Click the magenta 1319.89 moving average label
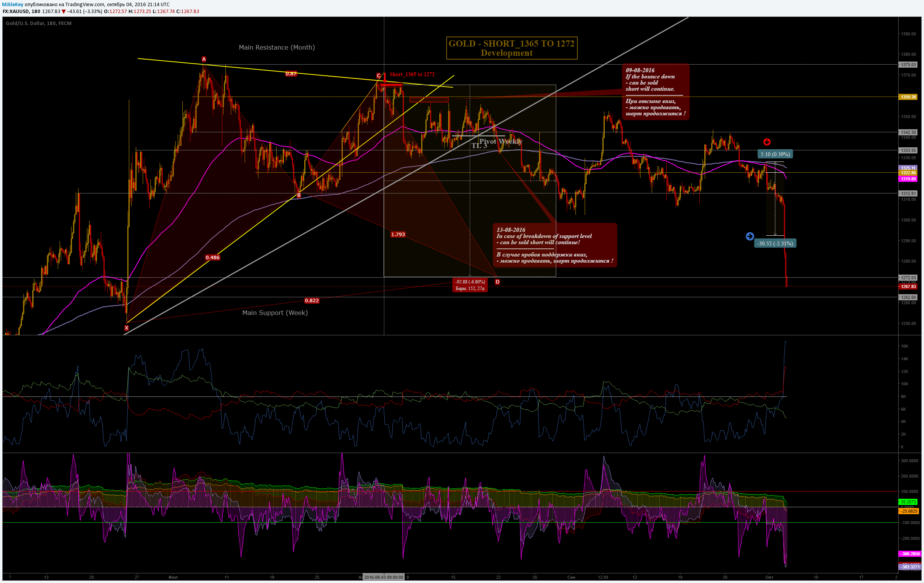This screenshot has width=924, height=583. [x=908, y=179]
